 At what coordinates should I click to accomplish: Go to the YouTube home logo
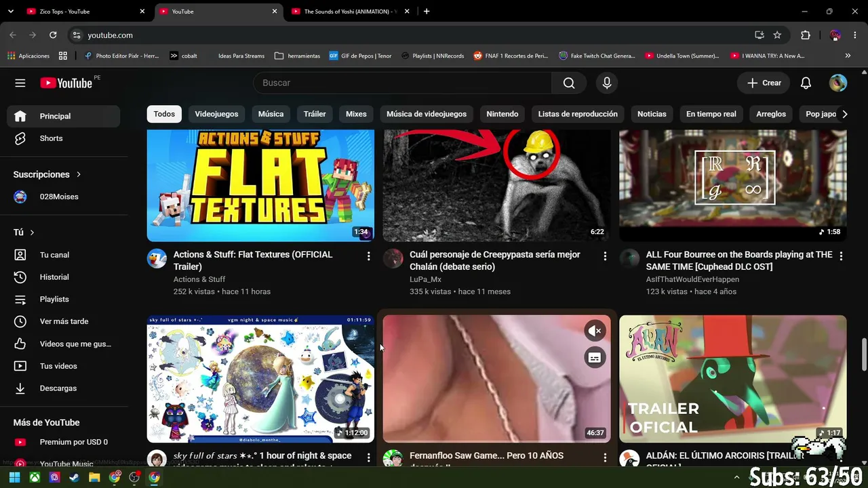pos(66,83)
